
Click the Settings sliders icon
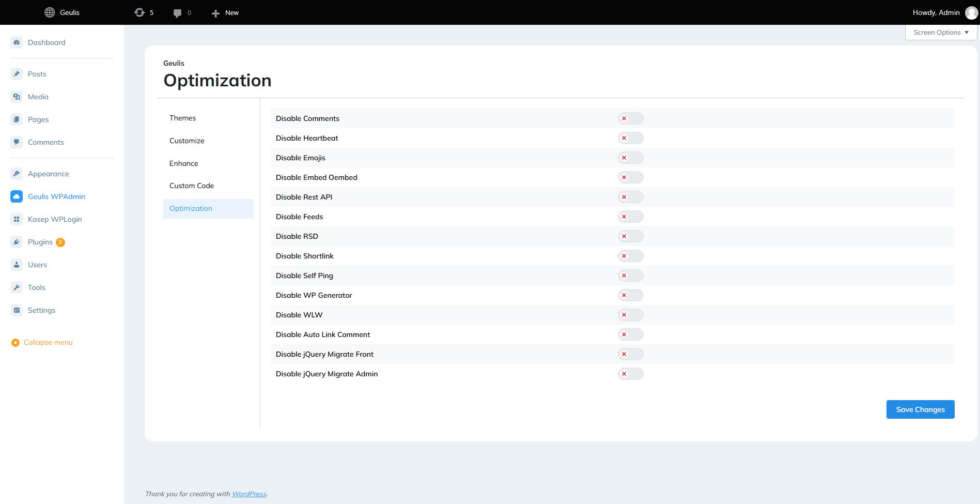pyautogui.click(x=17, y=310)
